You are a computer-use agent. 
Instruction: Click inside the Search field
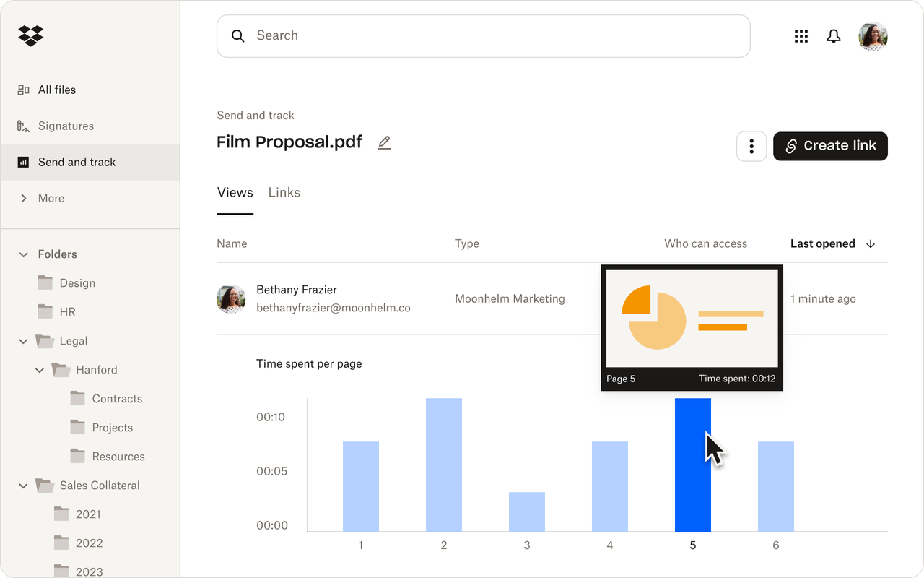(433, 35)
